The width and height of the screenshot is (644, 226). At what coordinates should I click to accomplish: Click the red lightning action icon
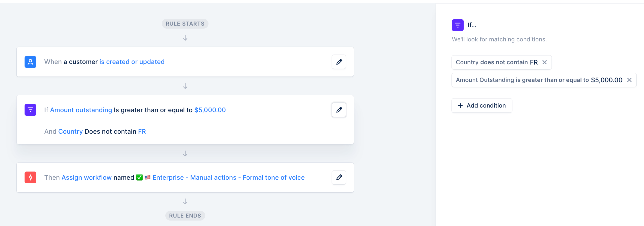point(30,177)
